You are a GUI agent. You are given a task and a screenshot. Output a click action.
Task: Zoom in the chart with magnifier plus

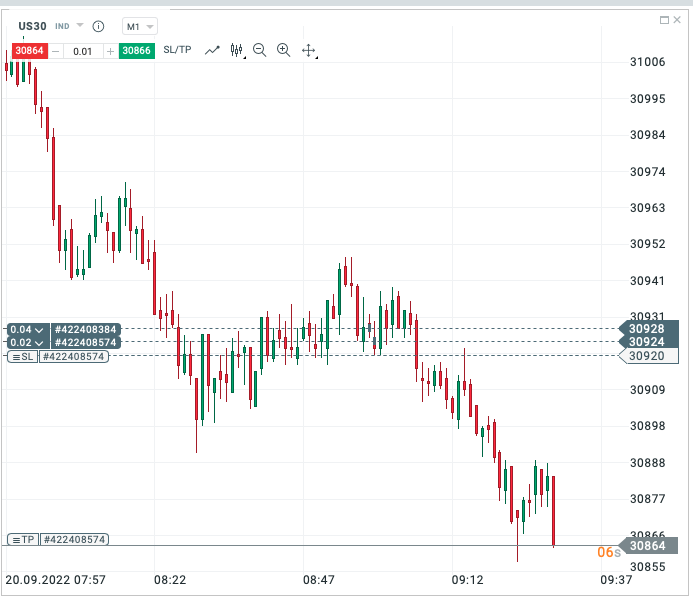tap(283, 50)
